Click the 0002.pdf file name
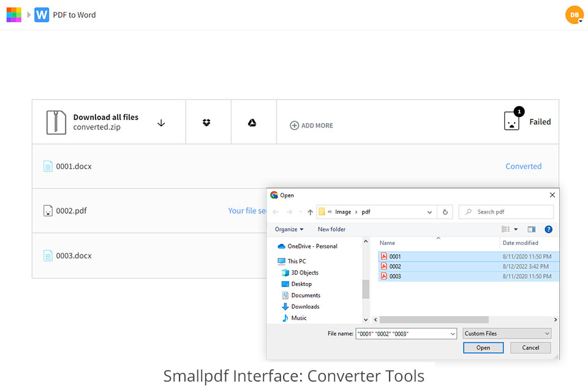 (x=71, y=211)
